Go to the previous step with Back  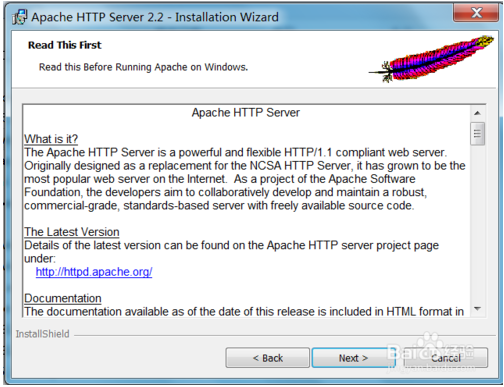tap(268, 358)
